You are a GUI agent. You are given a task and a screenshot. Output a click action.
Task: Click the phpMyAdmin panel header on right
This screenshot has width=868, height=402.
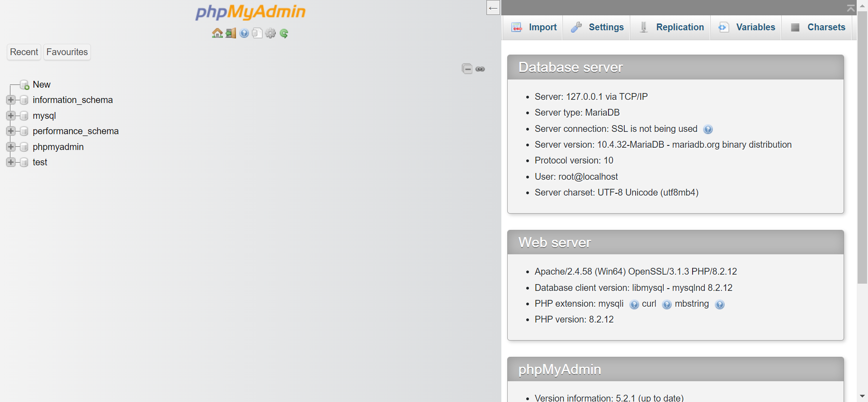[675, 369]
